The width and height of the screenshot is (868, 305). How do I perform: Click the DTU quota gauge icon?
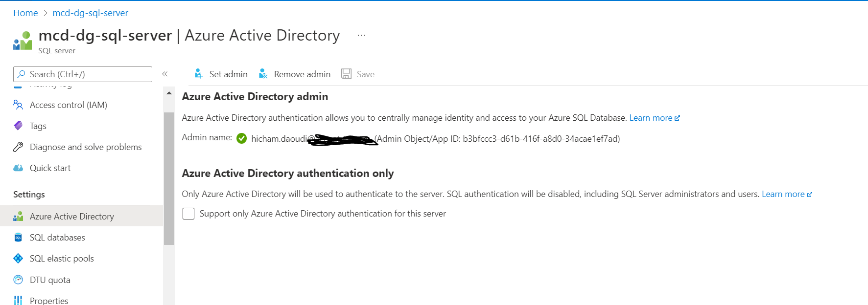(x=18, y=280)
